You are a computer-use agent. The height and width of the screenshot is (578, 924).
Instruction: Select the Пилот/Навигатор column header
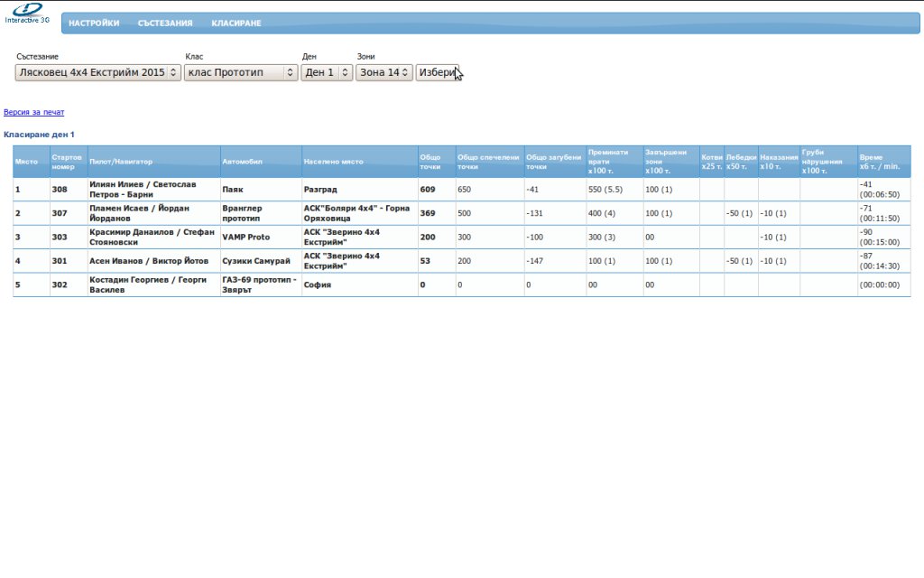(x=121, y=162)
